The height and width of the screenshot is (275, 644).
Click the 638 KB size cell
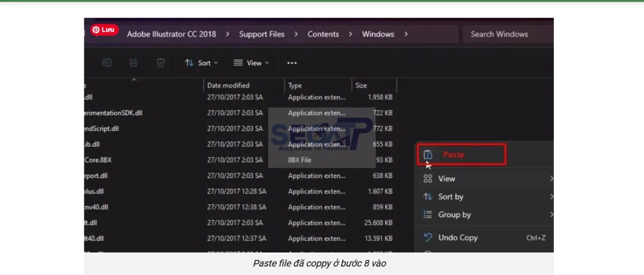[x=383, y=175]
